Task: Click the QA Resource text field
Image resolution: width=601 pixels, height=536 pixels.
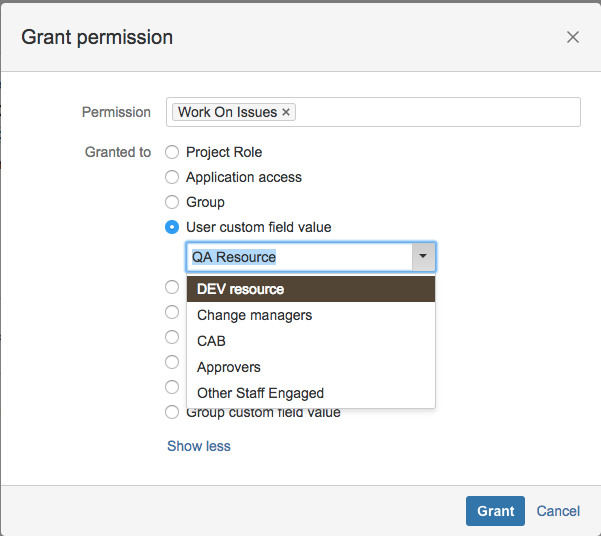Action: [x=299, y=256]
